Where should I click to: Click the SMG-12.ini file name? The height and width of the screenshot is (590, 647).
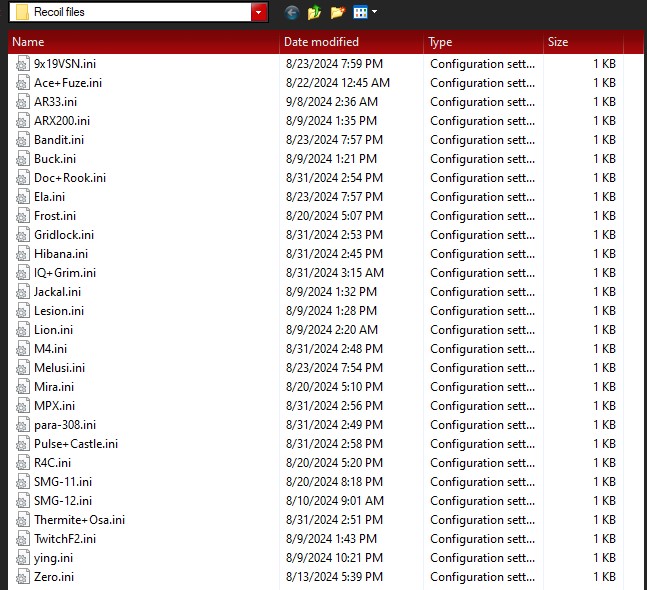[x=63, y=500]
